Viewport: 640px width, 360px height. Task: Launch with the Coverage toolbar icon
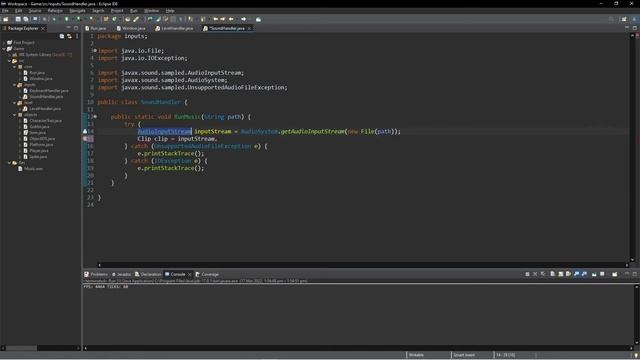[x=79, y=19]
